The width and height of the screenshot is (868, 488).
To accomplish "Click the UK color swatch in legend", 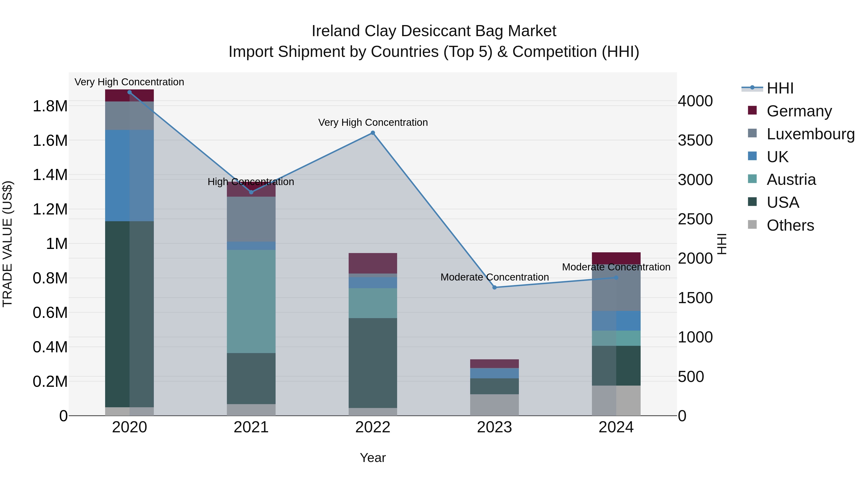I will [x=752, y=156].
